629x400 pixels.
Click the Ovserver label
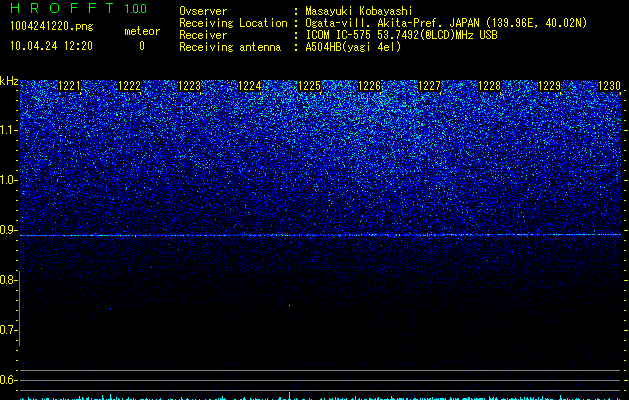(x=203, y=11)
